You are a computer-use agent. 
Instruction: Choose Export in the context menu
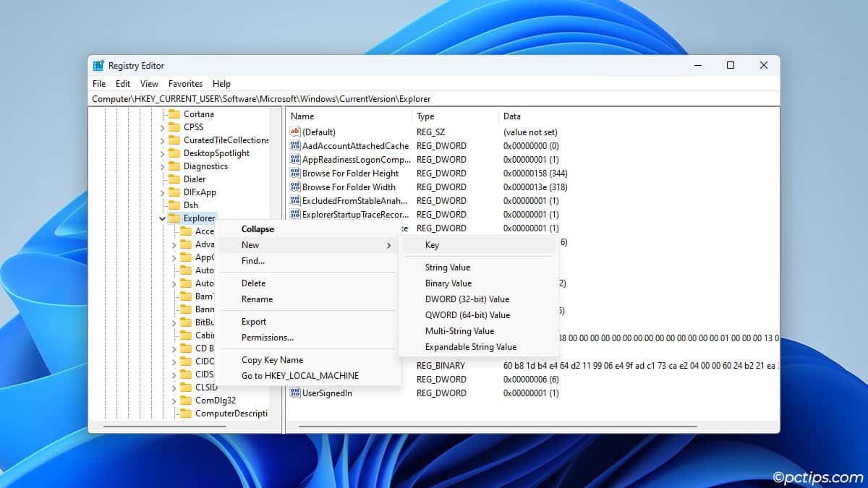[307, 322]
